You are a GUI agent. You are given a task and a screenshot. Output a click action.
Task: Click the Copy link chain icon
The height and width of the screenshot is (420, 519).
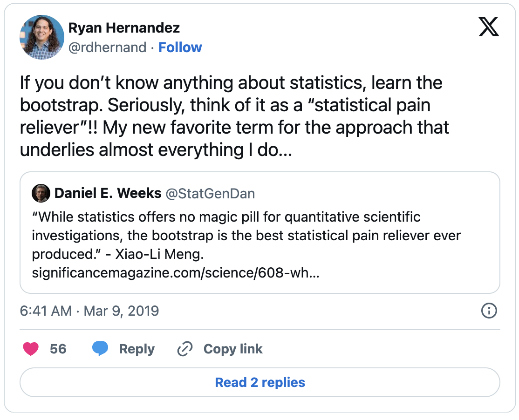coord(185,349)
